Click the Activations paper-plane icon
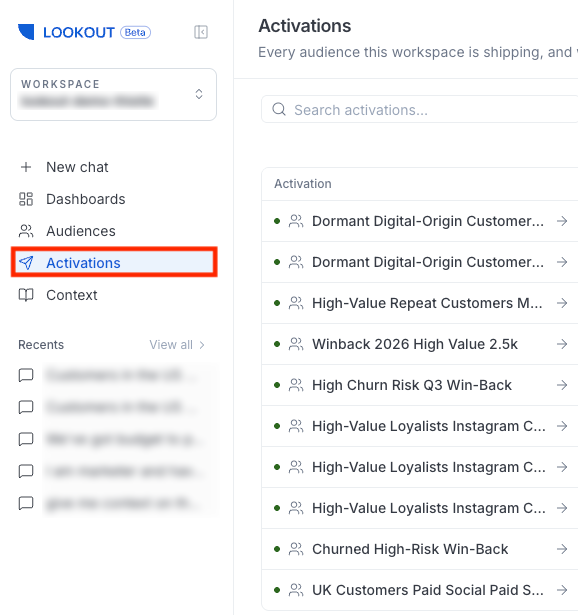The image size is (578, 615). (x=26, y=263)
